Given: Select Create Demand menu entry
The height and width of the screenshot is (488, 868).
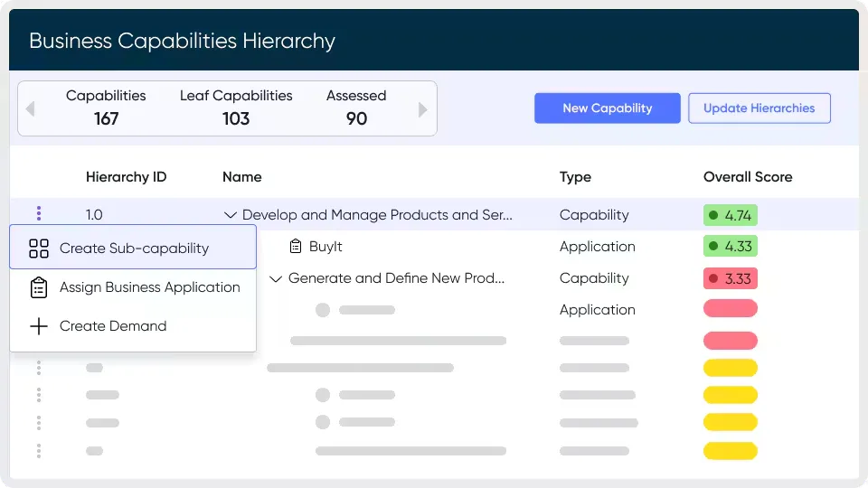Looking at the screenshot, I should click(x=113, y=326).
